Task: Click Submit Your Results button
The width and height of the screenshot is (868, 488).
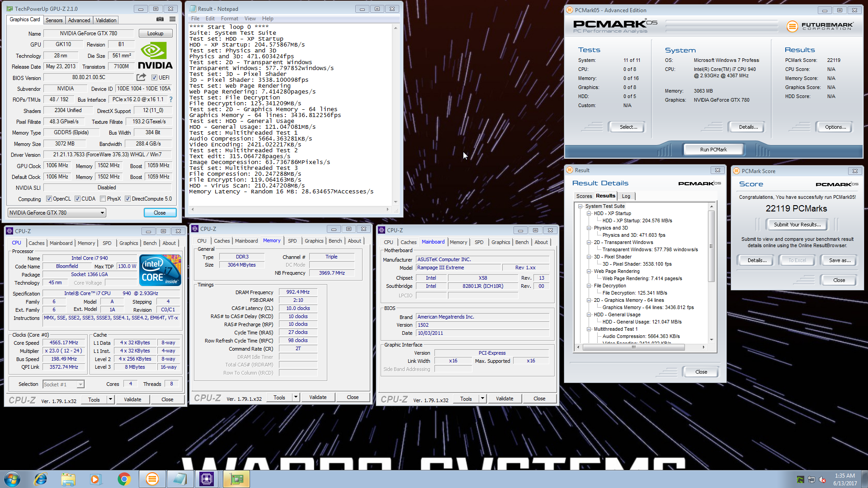Action: click(x=797, y=225)
